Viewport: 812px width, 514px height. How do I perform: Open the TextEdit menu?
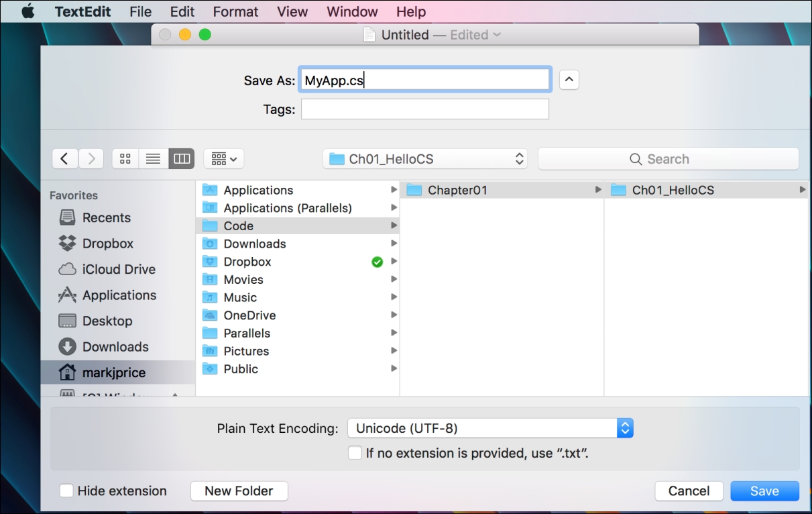pyautogui.click(x=83, y=11)
